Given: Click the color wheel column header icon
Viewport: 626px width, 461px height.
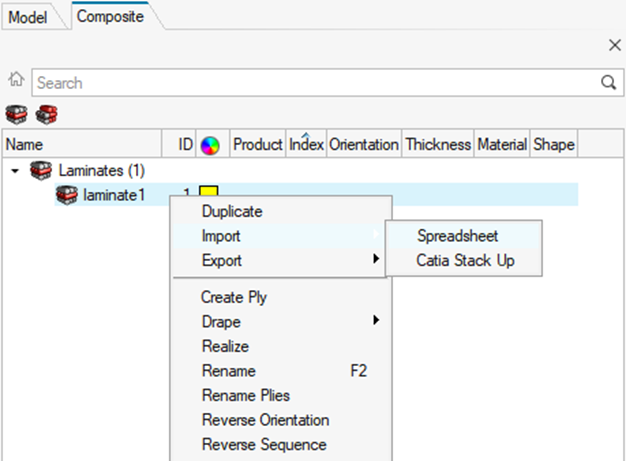Looking at the screenshot, I should click(x=210, y=145).
